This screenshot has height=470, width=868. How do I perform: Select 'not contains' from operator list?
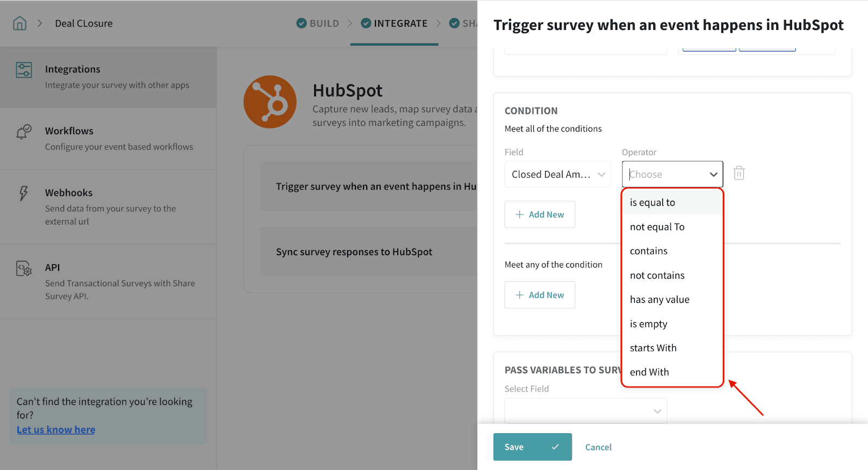click(657, 276)
